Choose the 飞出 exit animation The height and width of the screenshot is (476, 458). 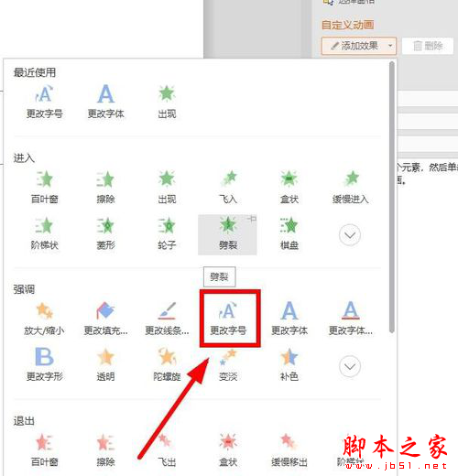click(167, 449)
